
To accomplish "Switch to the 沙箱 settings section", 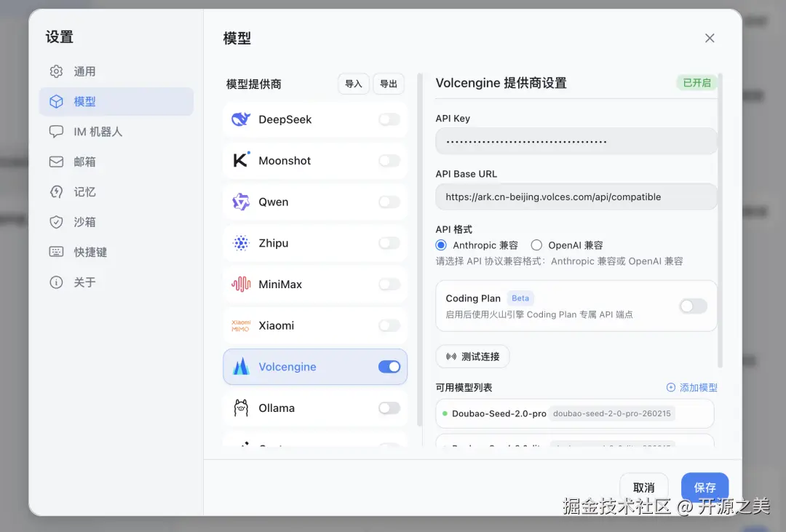I will 116,222.
